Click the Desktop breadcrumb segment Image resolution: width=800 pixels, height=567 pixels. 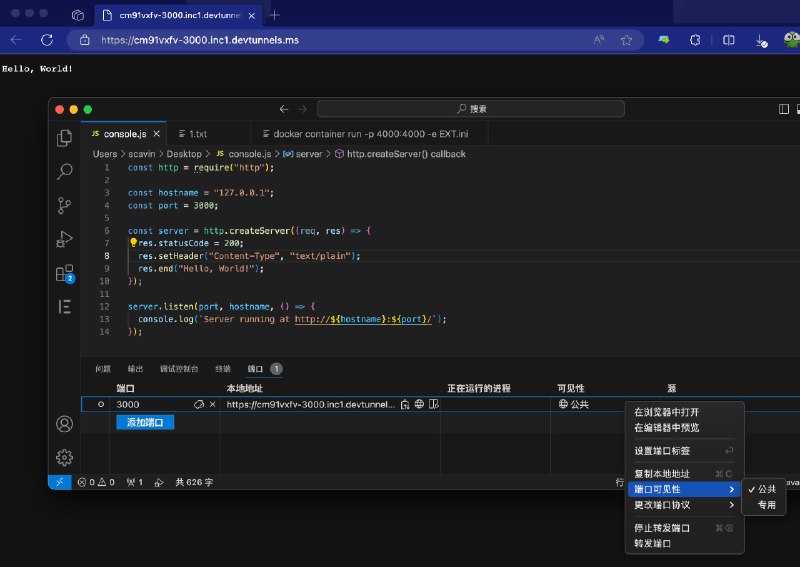184,154
